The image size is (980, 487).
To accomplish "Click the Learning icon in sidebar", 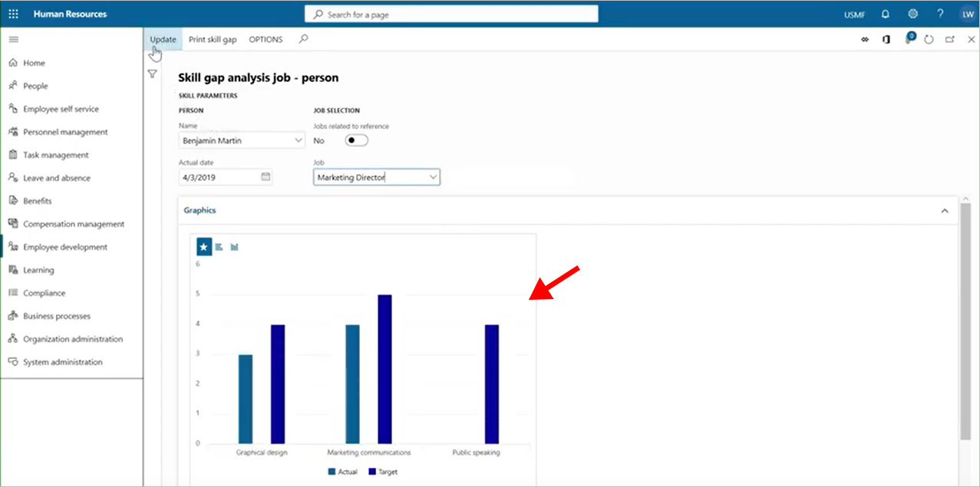I will pyautogui.click(x=13, y=270).
